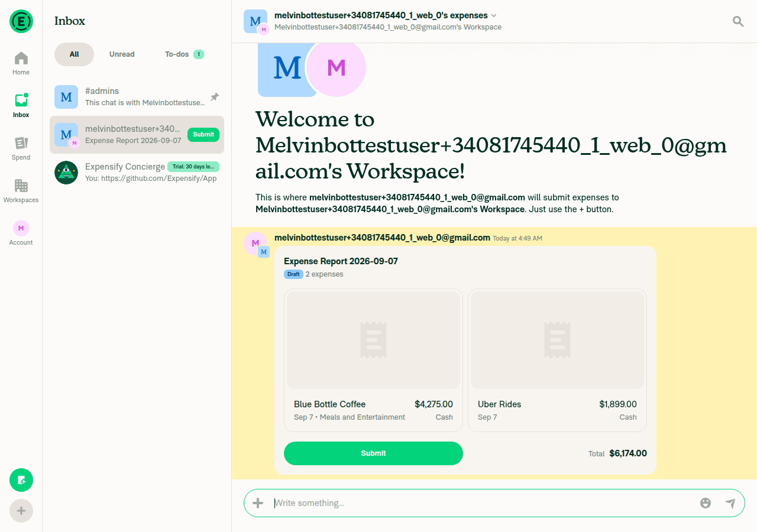Viewport: 757px width, 532px height.
Task: Click the green create report button
Action: point(21,480)
